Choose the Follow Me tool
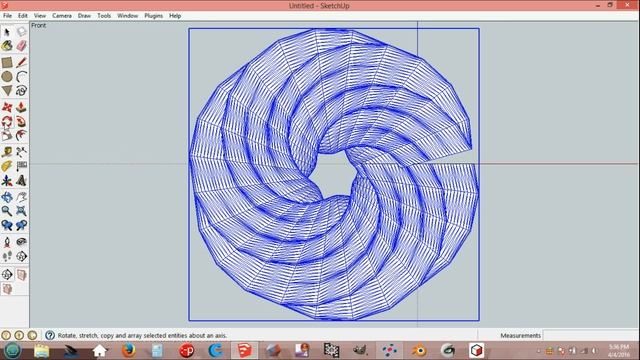640x360 pixels. [22, 121]
